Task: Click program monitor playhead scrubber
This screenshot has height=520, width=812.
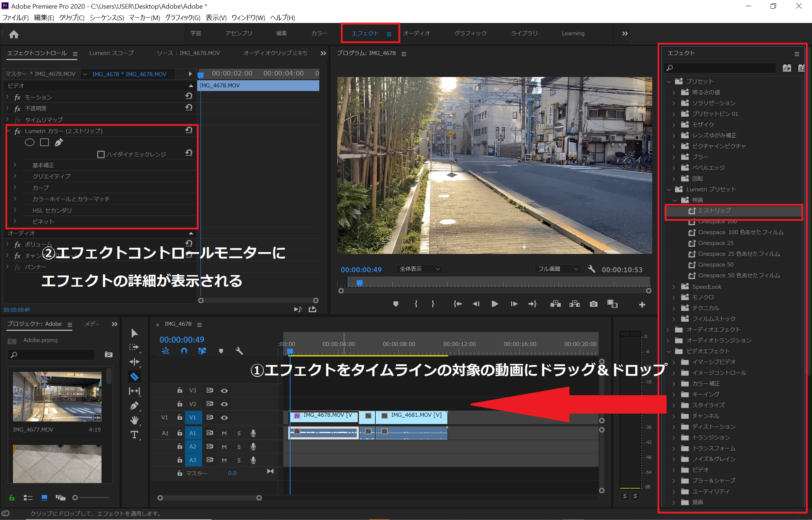Action: point(359,283)
